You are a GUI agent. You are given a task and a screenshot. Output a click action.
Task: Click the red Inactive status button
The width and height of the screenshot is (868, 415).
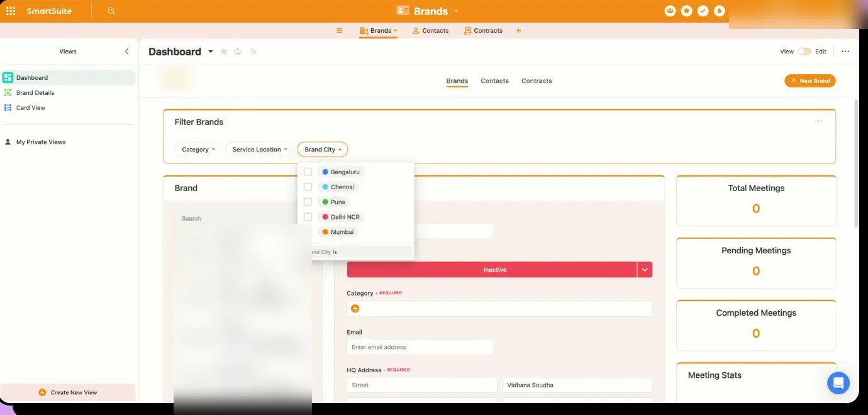pyautogui.click(x=492, y=270)
